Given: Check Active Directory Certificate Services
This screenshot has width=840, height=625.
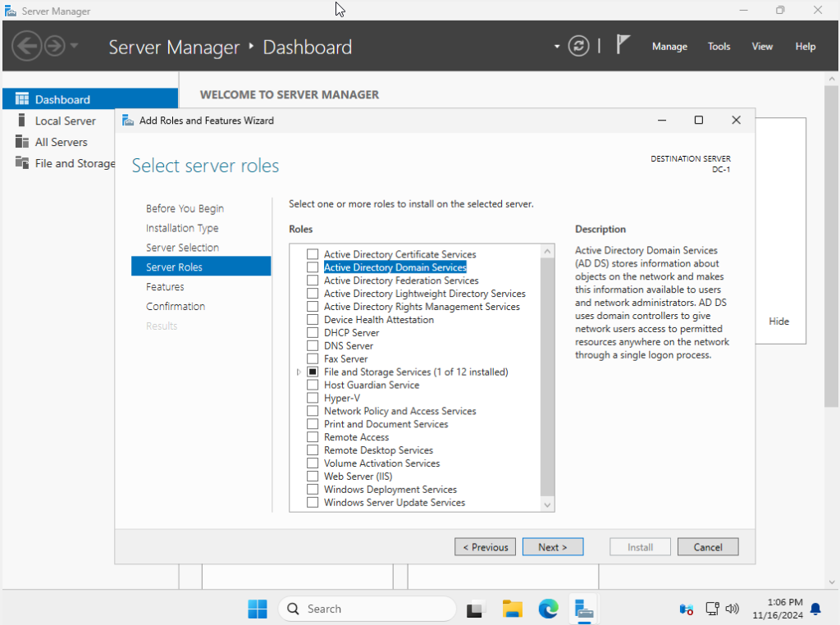Looking at the screenshot, I should [313, 254].
